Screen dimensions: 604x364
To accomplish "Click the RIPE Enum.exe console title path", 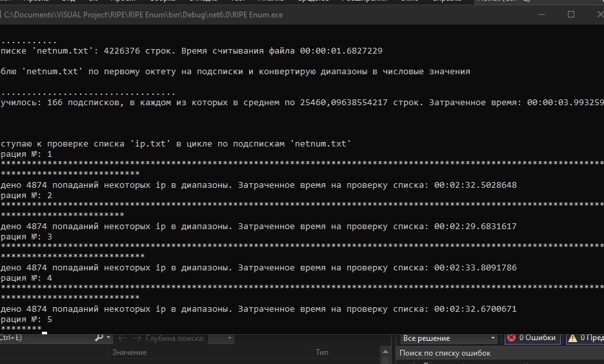I will click(x=143, y=15).
